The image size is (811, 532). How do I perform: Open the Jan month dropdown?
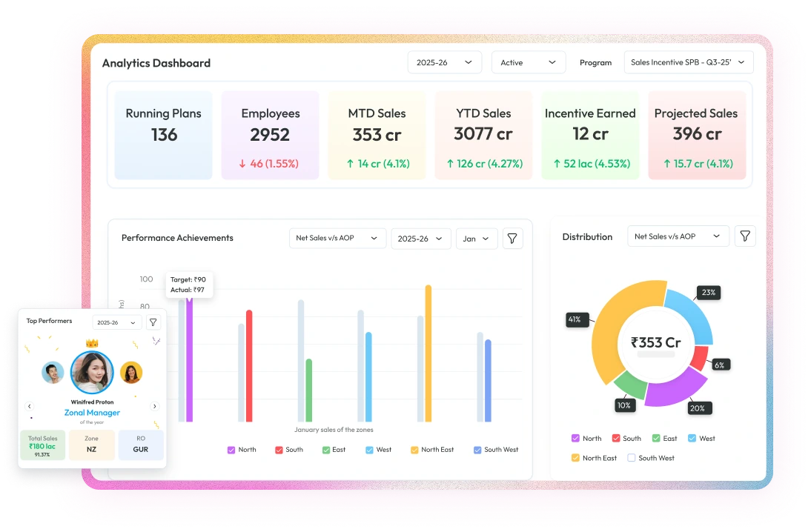pyautogui.click(x=476, y=239)
